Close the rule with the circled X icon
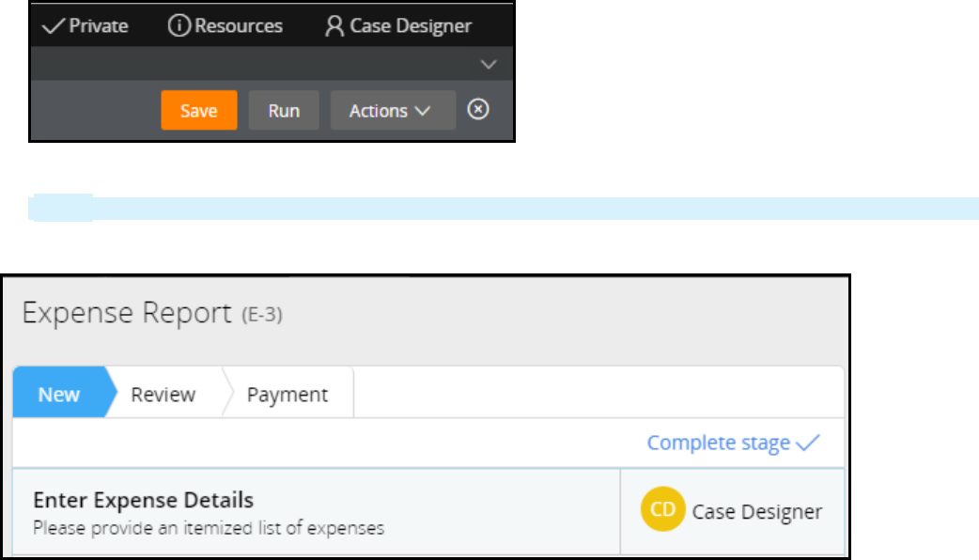 tap(478, 109)
